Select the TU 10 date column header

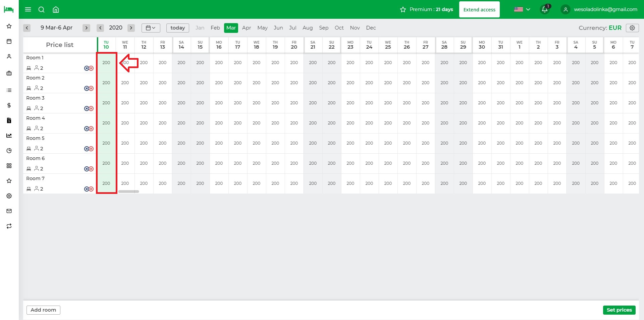[x=106, y=45]
